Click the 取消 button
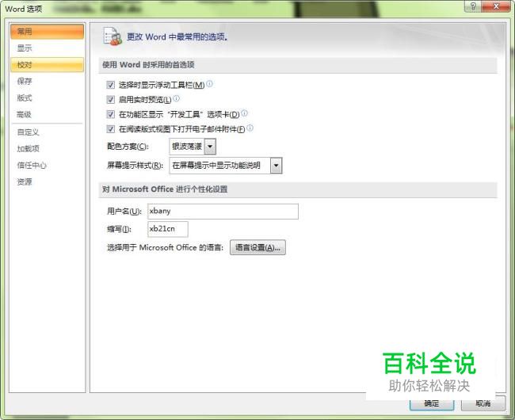 click(x=483, y=403)
